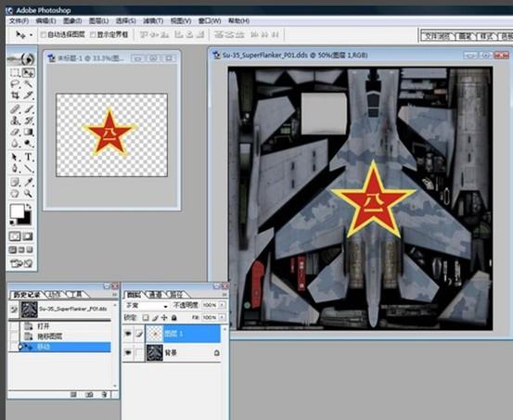Select the Path Selection tool
The image size is (513, 420).
(x=15, y=157)
